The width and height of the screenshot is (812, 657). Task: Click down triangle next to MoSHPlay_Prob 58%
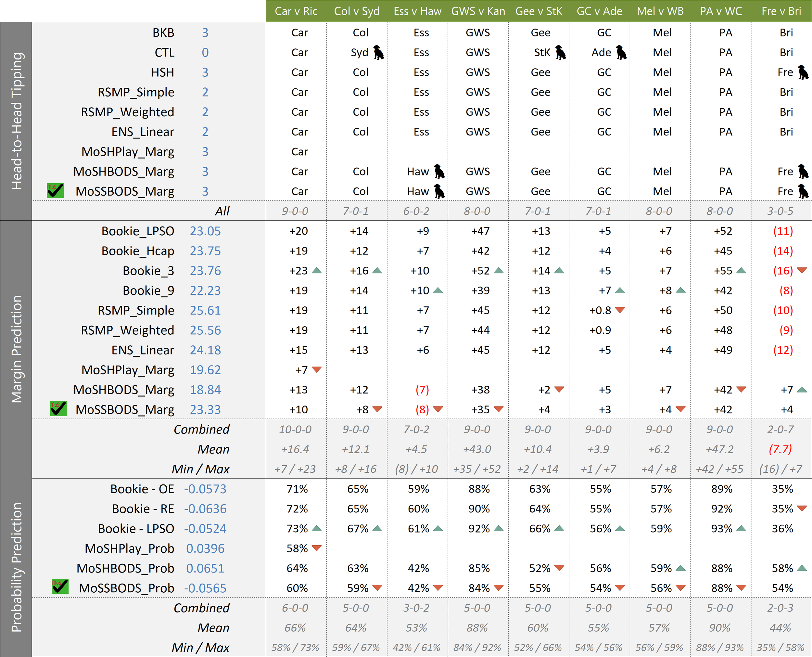(317, 548)
